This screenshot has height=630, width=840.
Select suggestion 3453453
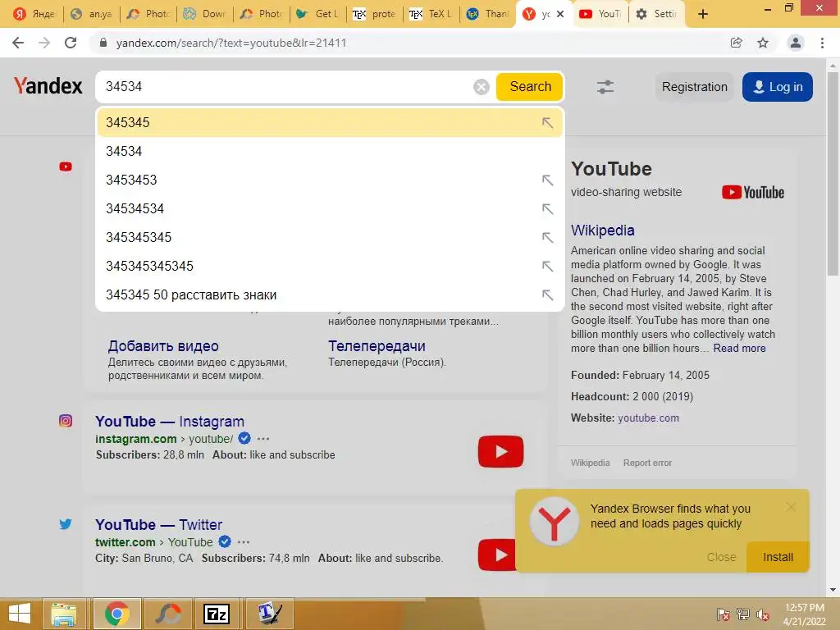pos(330,180)
